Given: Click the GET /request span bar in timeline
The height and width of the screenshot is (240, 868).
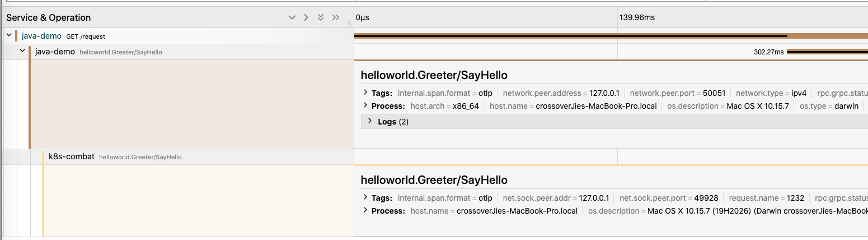Looking at the screenshot, I should (x=611, y=36).
